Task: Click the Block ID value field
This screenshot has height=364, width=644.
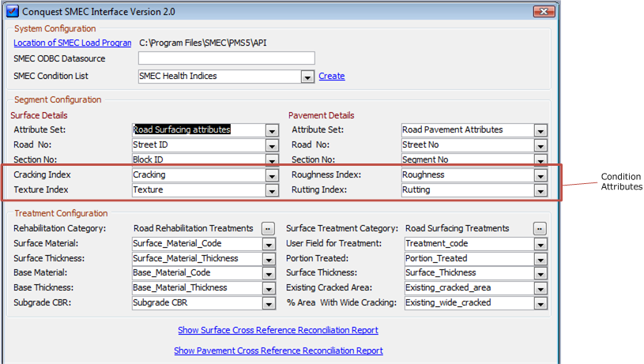Action: [x=199, y=159]
